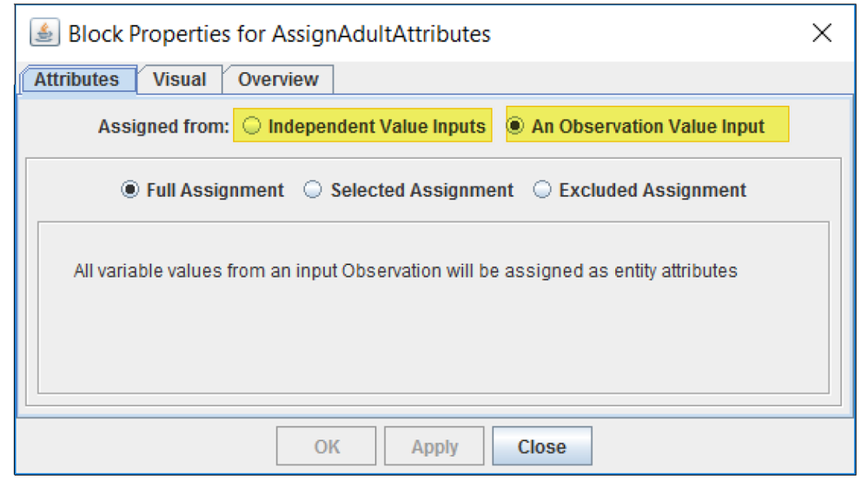Viewport: 868px width, 488px height.
Task: Select the Independent Value Inputs radio option
Action: 252,126
